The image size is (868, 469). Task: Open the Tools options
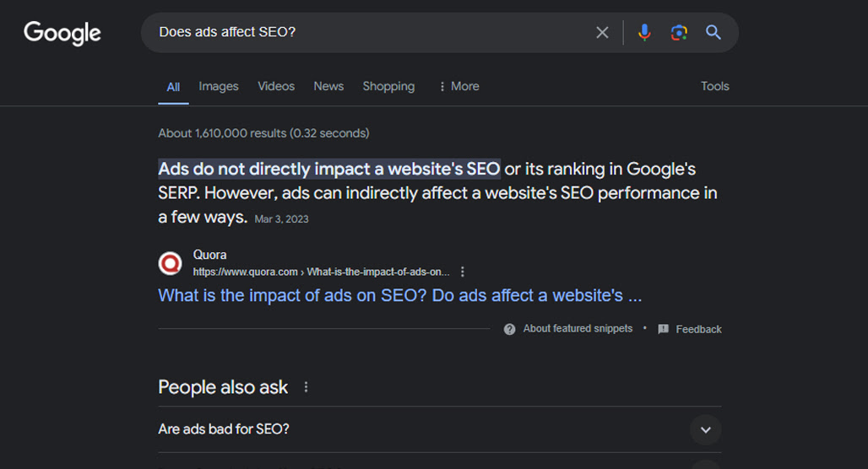[714, 86]
